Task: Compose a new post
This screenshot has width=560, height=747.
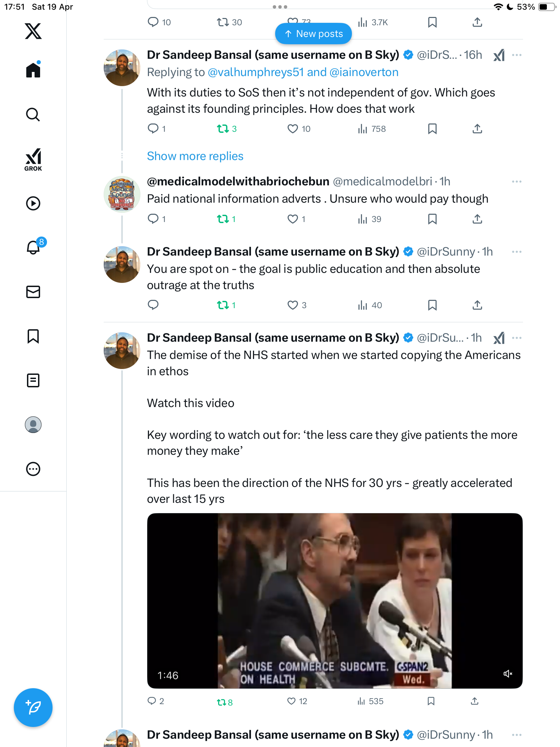Action: click(33, 708)
